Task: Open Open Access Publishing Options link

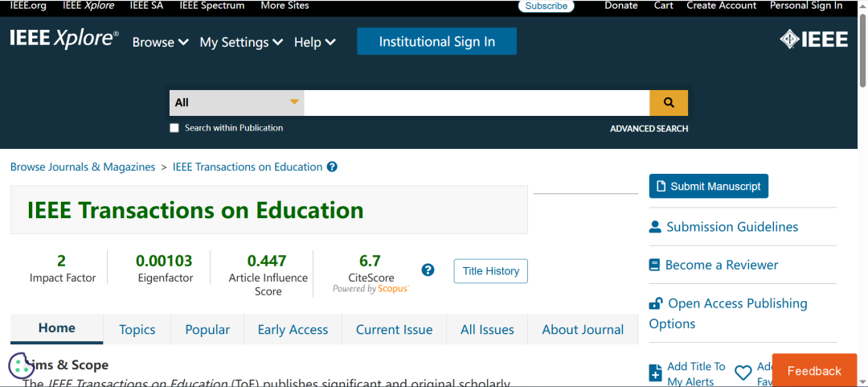Action: point(728,313)
